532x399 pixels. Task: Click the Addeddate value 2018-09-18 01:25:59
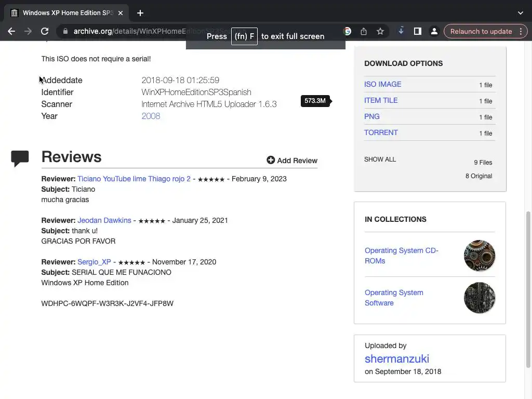(x=180, y=80)
